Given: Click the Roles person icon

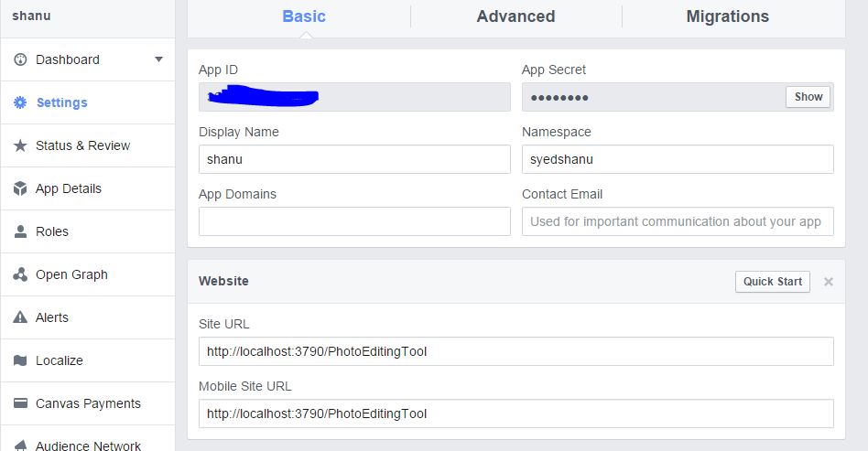Looking at the screenshot, I should (x=20, y=231).
